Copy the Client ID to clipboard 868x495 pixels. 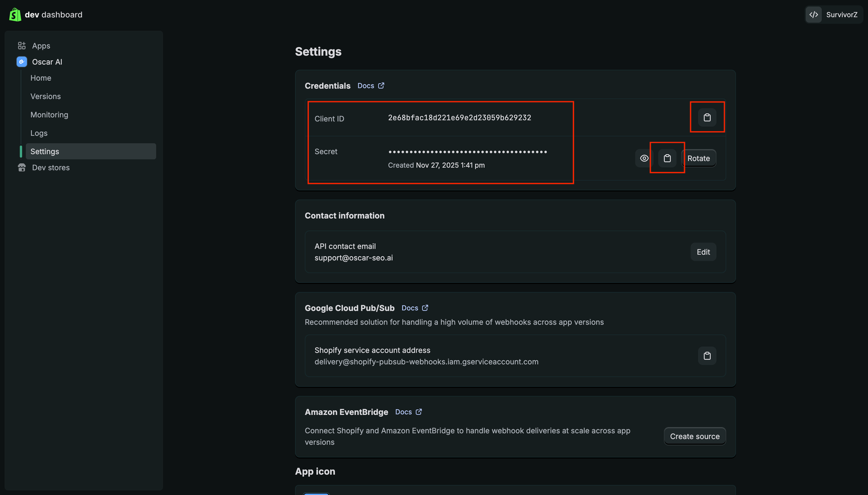point(707,117)
